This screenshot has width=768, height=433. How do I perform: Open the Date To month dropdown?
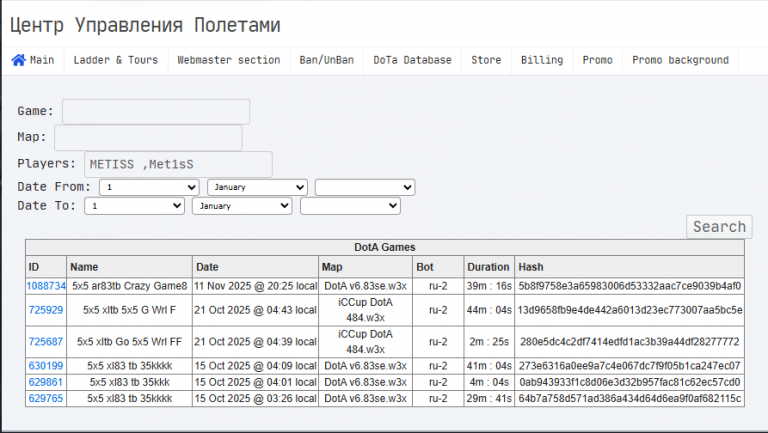(x=242, y=206)
